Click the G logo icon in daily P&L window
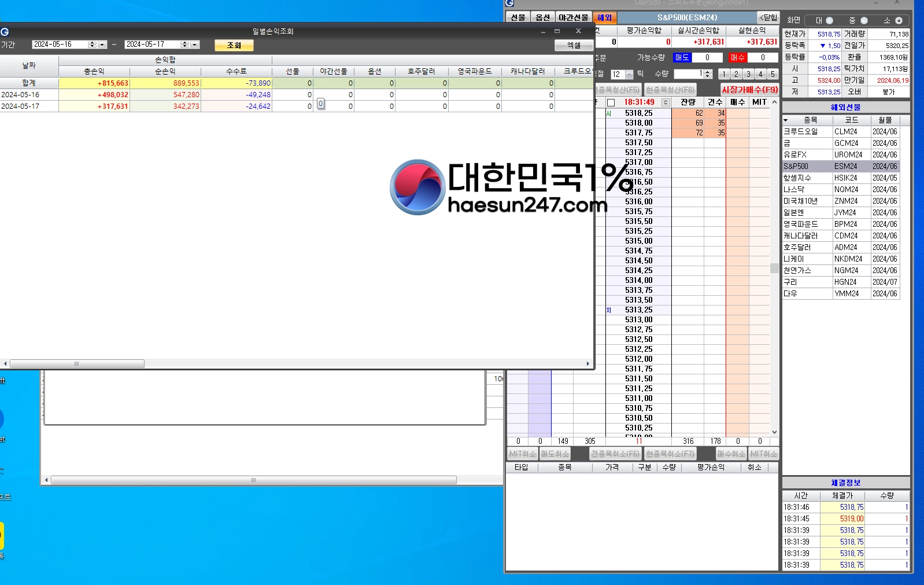Image resolution: width=924 pixels, height=585 pixels. click(5, 32)
